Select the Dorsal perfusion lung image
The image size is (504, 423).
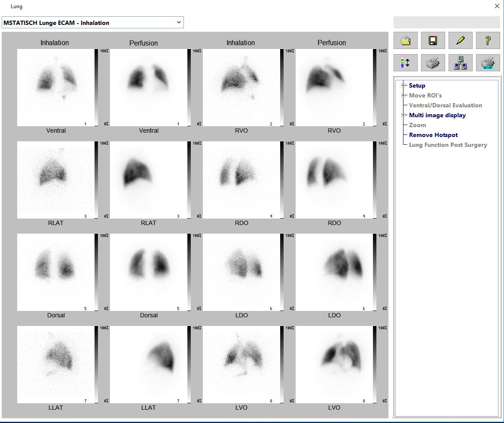[149, 272]
